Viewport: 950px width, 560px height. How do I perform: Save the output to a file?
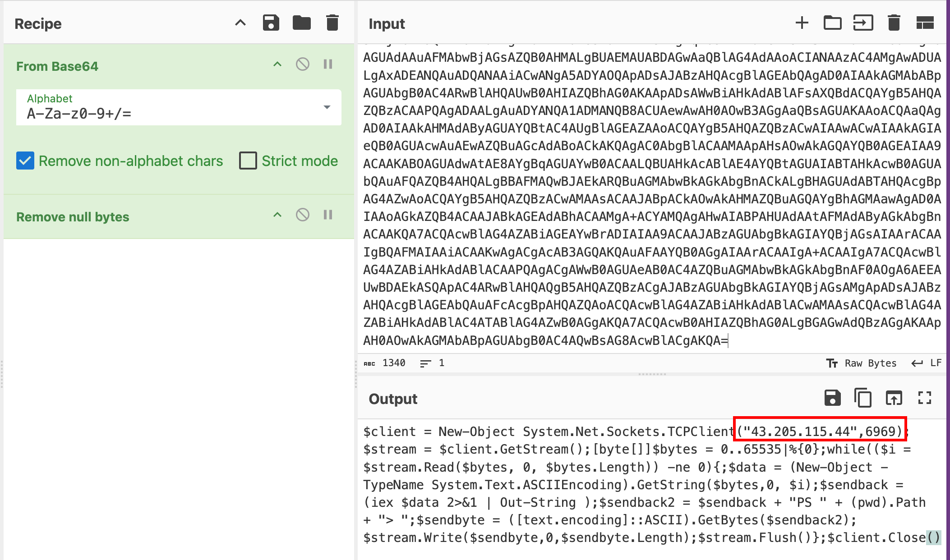(x=832, y=399)
